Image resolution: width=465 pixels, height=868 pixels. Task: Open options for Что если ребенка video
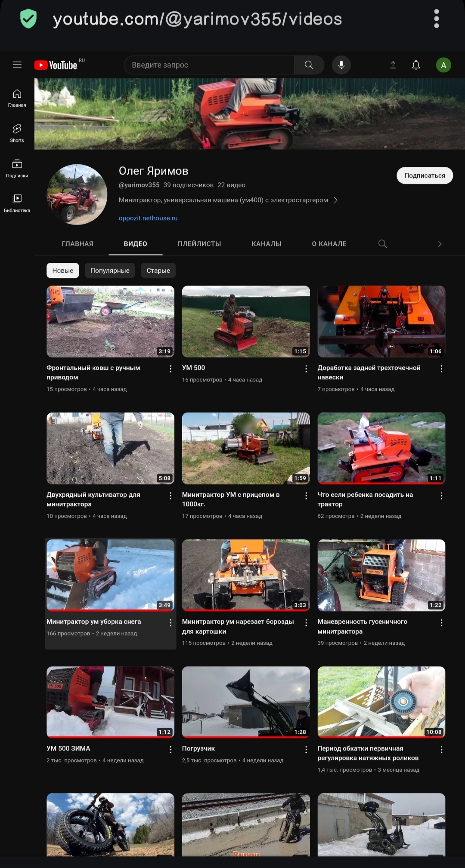tap(441, 496)
